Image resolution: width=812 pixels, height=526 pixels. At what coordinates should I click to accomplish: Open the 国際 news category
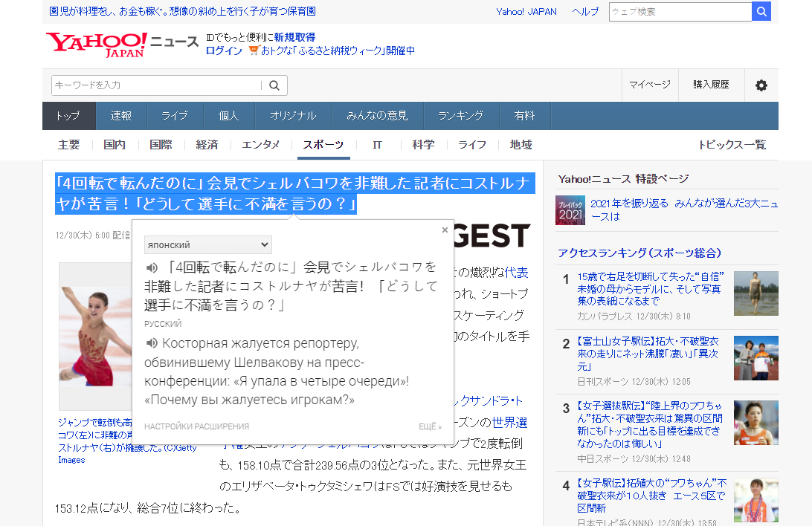click(x=161, y=145)
